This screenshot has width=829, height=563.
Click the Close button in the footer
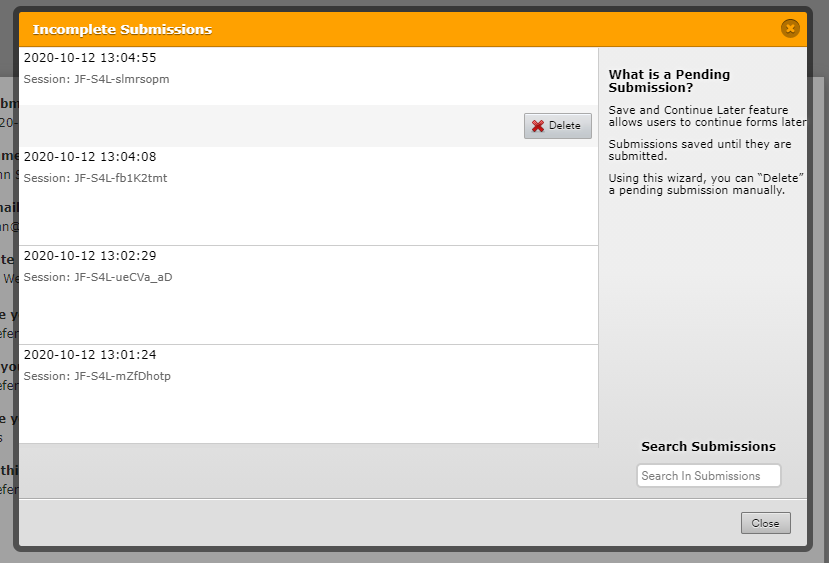click(765, 523)
